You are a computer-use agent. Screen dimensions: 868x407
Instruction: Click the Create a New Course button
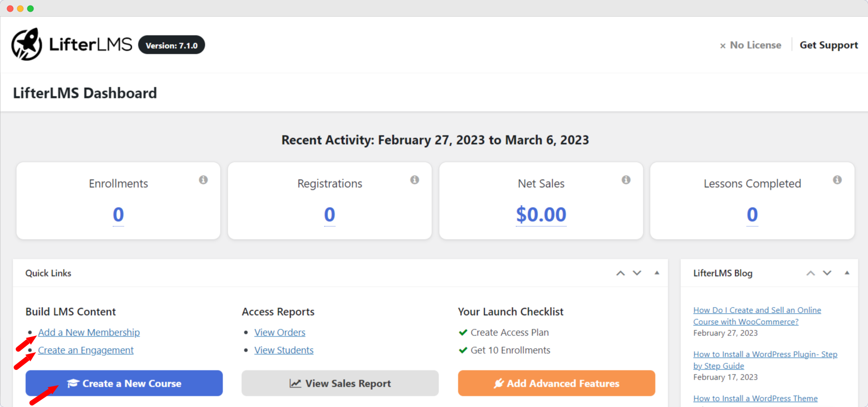click(x=124, y=383)
